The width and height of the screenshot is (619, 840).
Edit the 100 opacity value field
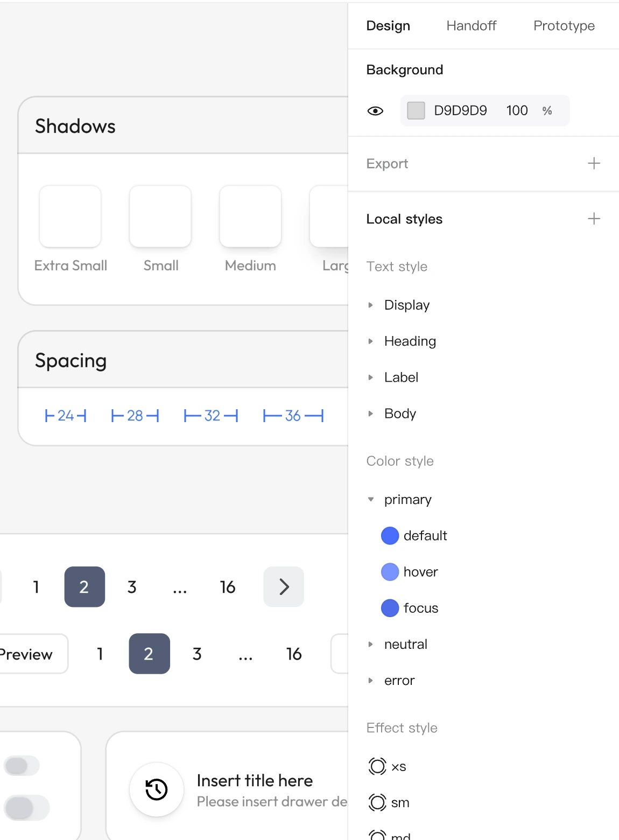click(x=517, y=110)
